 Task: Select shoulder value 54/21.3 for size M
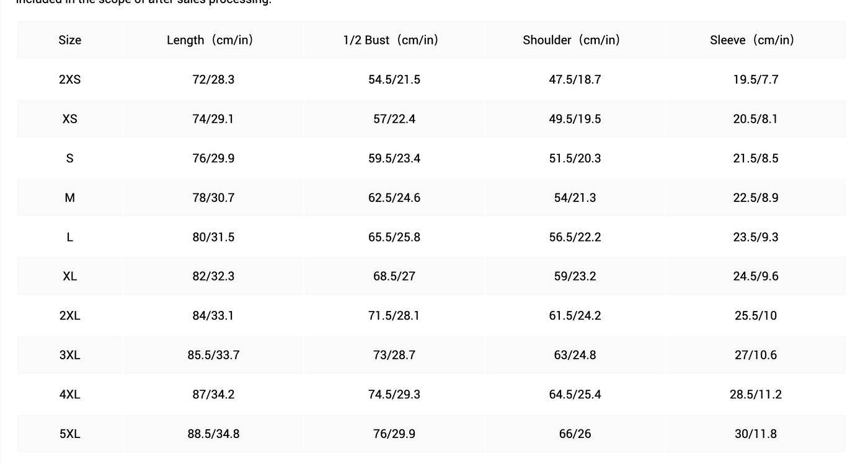click(575, 198)
